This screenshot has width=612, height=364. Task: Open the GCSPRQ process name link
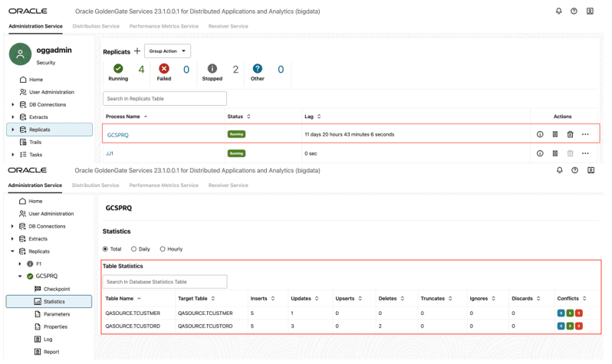pyautogui.click(x=118, y=135)
